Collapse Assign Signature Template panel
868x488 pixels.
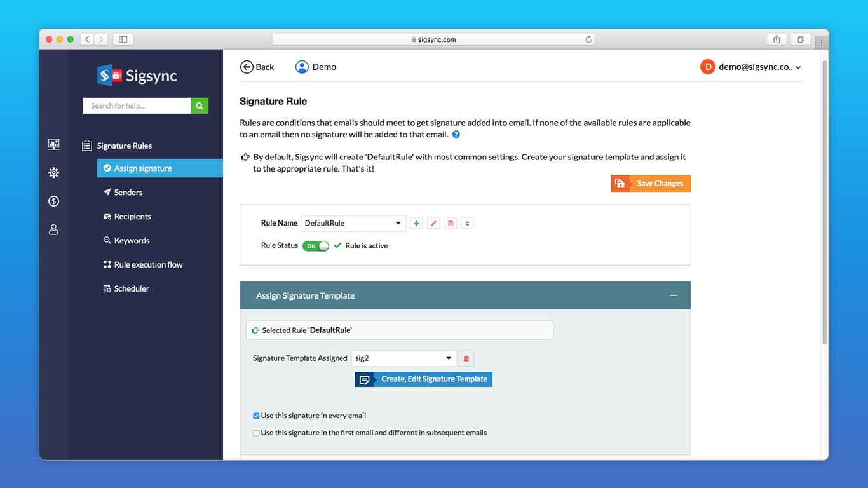tap(674, 295)
